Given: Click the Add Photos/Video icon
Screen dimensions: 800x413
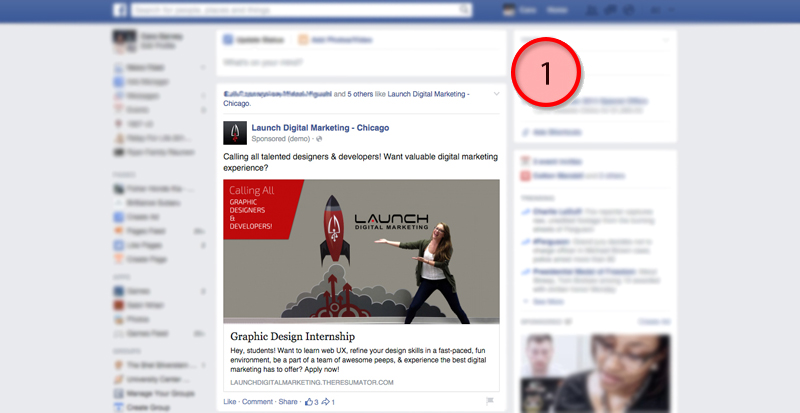Looking at the screenshot, I should point(303,40).
